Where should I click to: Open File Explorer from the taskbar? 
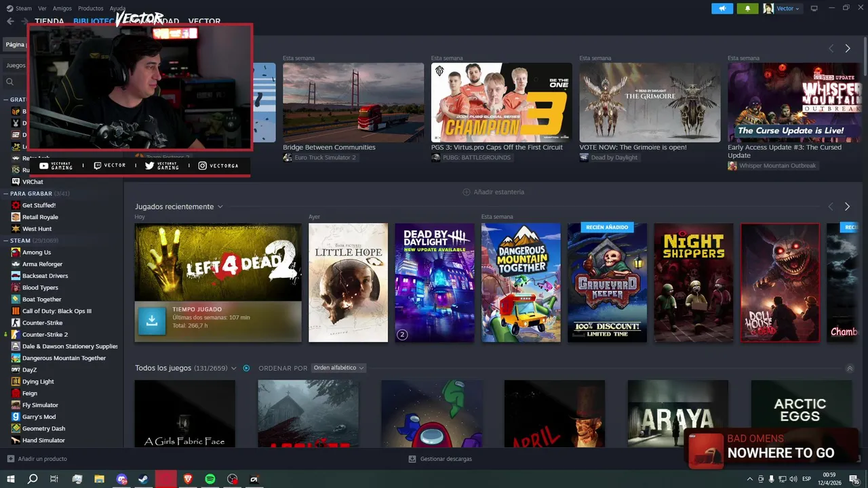pos(99,479)
